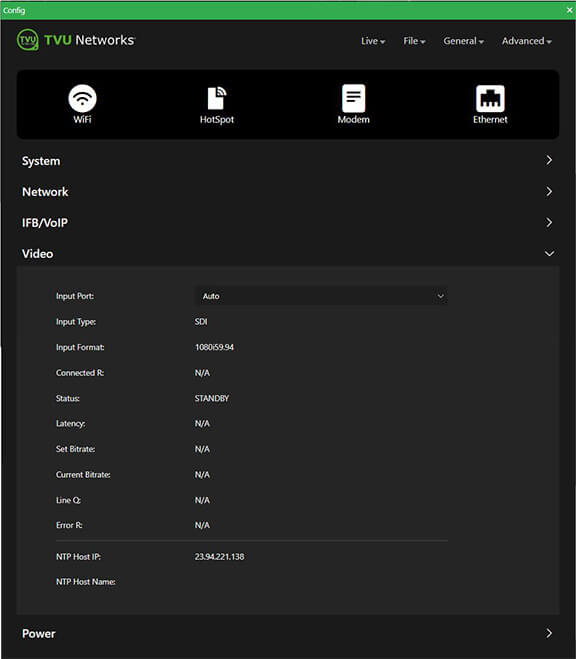Expand the Power section

(288, 634)
